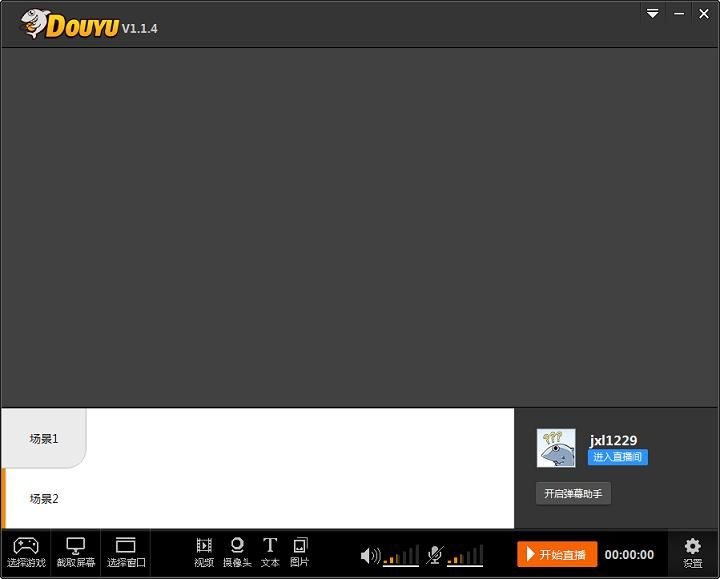Add a 图片 image source
This screenshot has height=579, width=720.
pyautogui.click(x=299, y=546)
